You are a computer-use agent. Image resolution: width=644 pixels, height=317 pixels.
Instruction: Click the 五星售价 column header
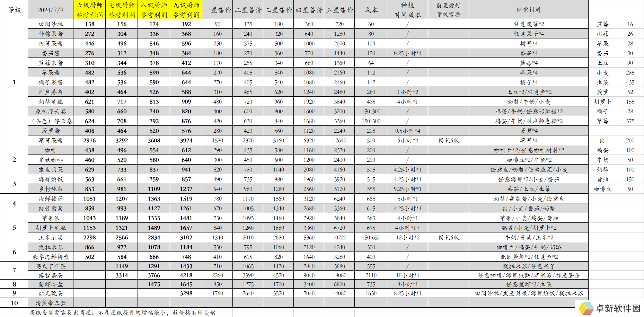coord(339,10)
